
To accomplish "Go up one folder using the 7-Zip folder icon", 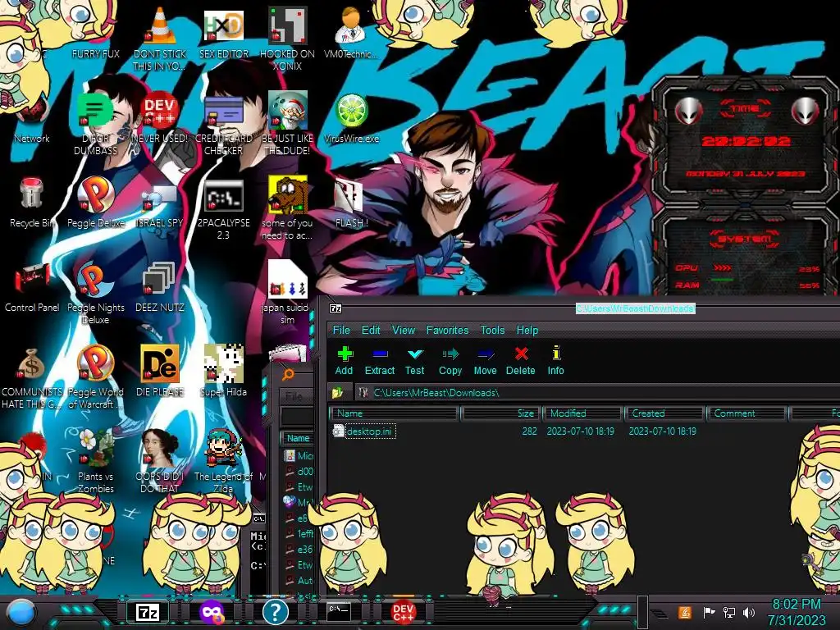I will tap(337, 393).
